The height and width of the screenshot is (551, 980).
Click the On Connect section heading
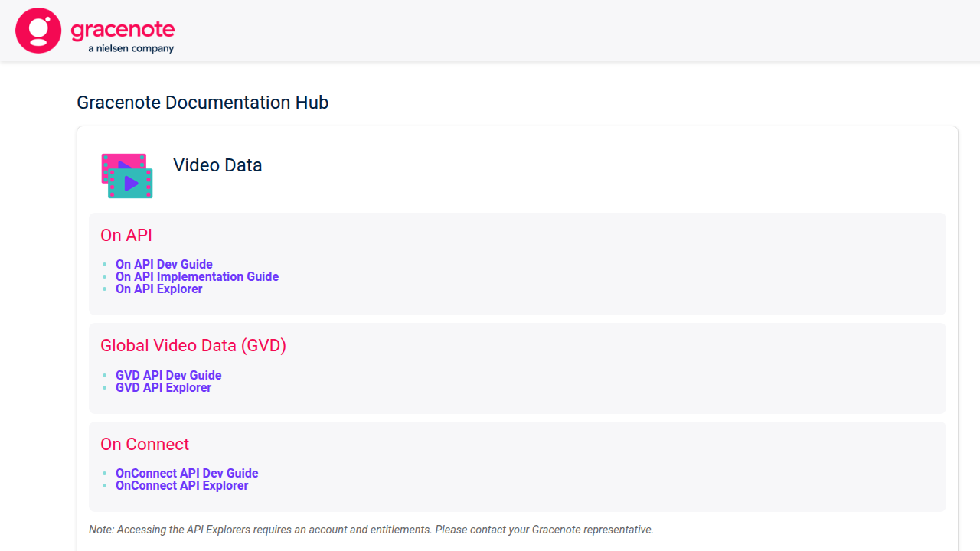[x=145, y=445]
